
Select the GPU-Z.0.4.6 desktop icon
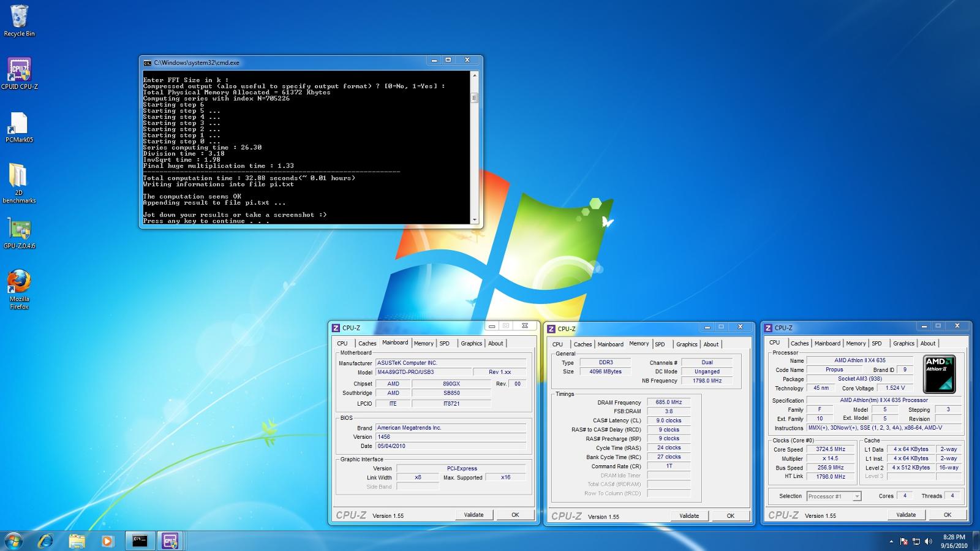point(19,234)
